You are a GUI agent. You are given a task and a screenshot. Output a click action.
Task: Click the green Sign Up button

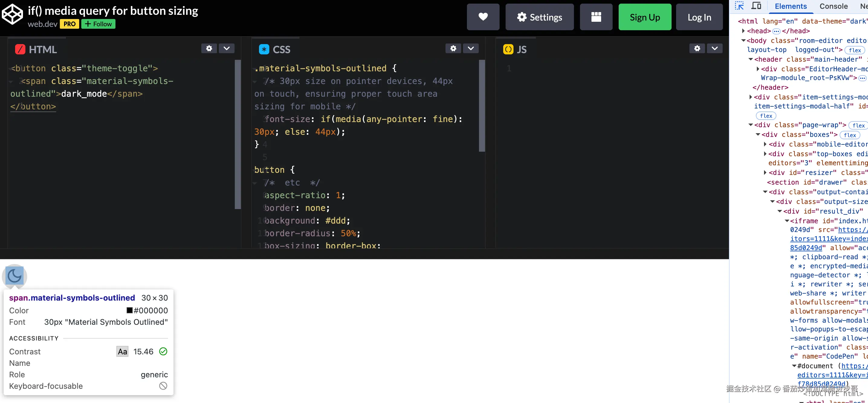(x=645, y=17)
